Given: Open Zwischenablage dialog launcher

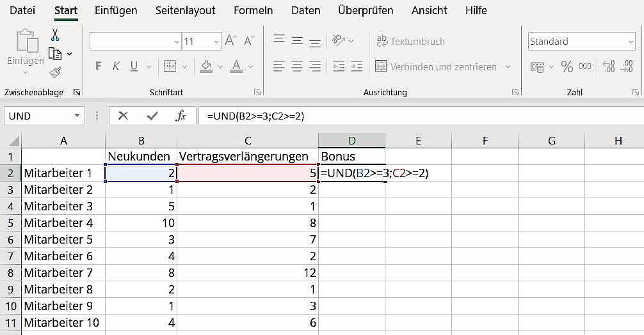Looking at the screenshot, I should point(76,92).
